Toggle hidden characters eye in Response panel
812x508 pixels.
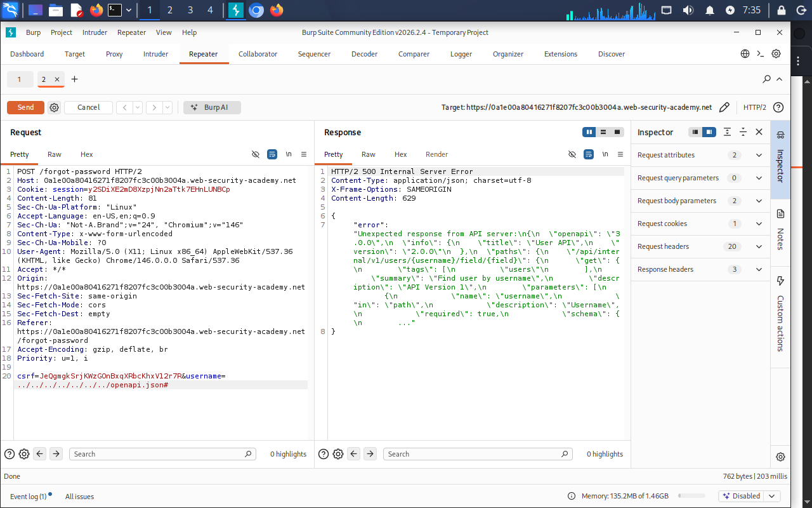tap(572, 154)
